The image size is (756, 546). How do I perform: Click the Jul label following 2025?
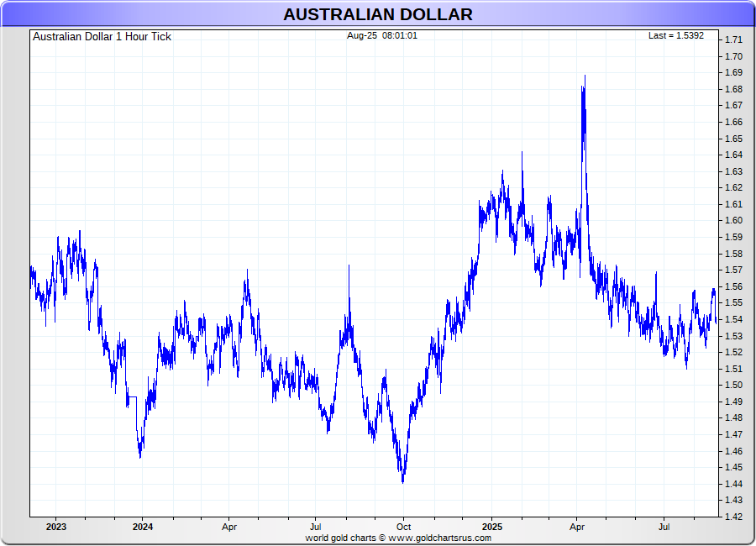point(664,528)
